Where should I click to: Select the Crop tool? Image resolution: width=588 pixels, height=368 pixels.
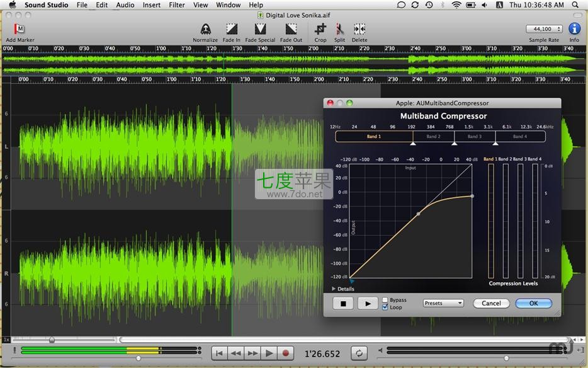pyautogui.click(x=320, y=30)
